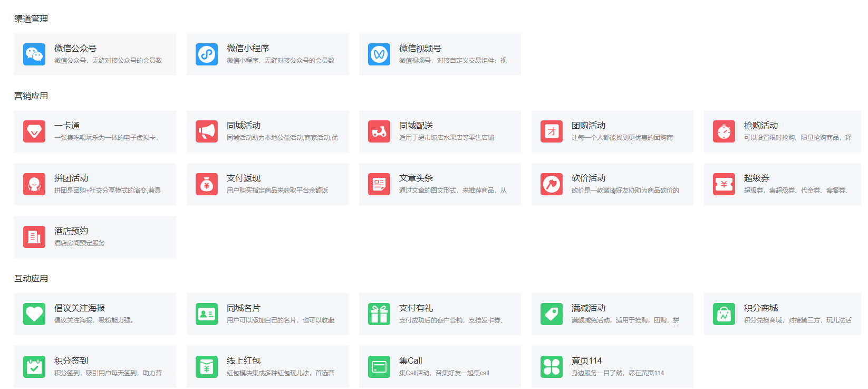Screen dimensions: 868x389
Task: Open the 倡议关注海报 poster card
Action: pyautogui.click(x=95, y=314)
